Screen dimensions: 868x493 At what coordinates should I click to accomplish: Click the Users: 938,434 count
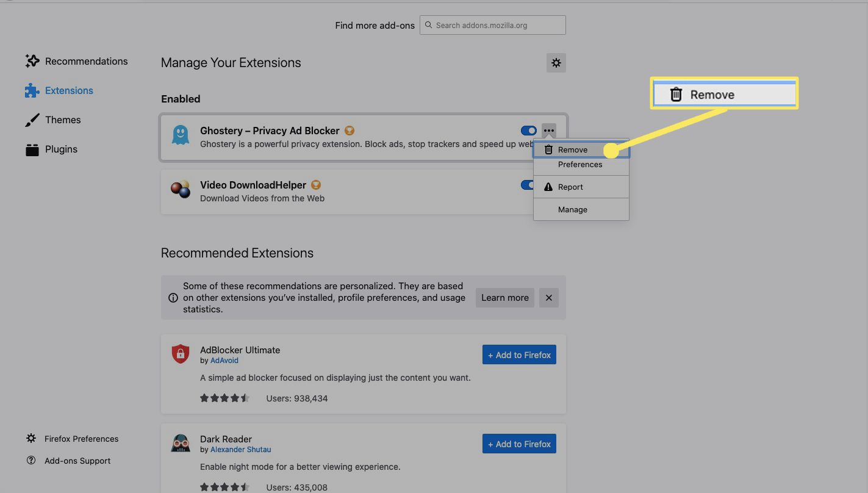(x=297, y=398)
